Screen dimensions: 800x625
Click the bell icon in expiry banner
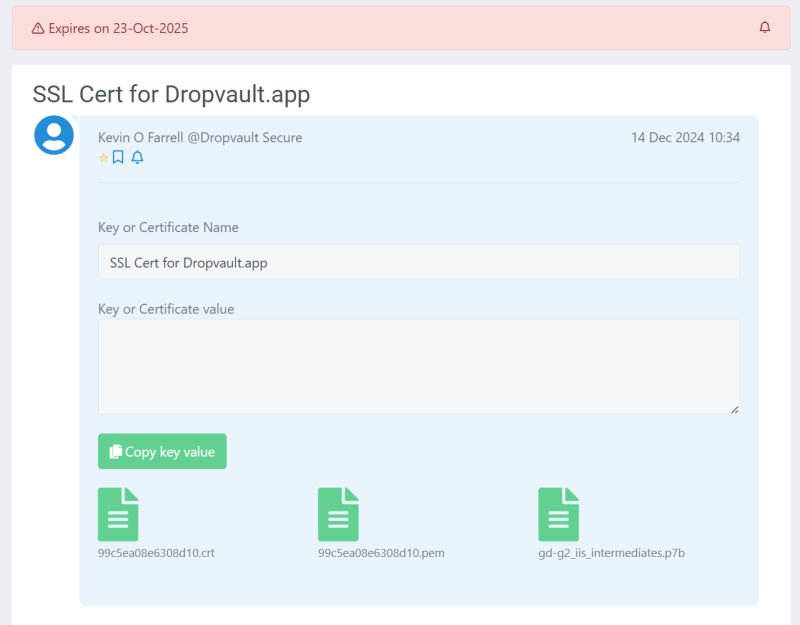pos(764,27)
